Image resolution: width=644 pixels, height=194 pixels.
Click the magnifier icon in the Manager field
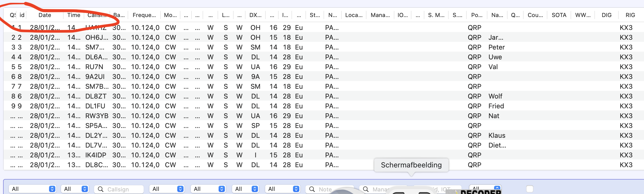366,189
